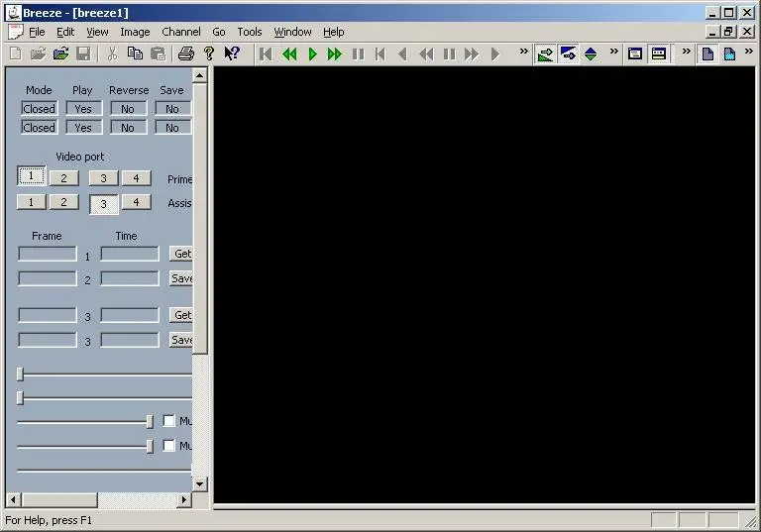This screenshot has height=532, width=761.
Task: Click the horizontal scrollbar right arrow
Action: (x=184, y=499)
